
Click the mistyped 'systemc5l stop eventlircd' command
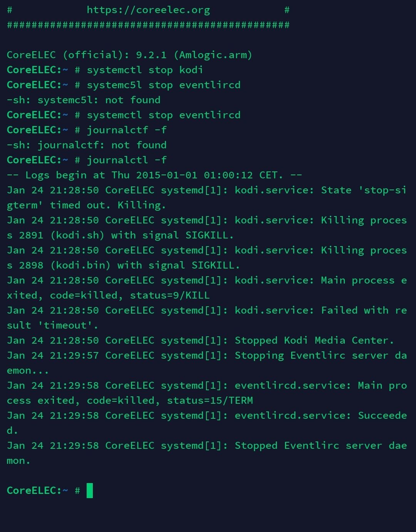tap(163, 85)
